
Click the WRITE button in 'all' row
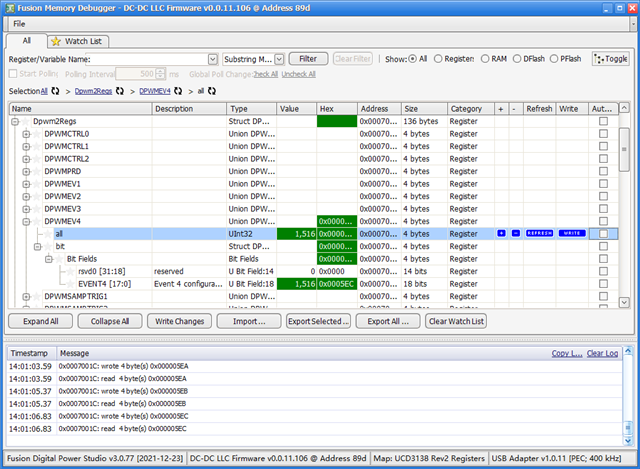point(572,233)
